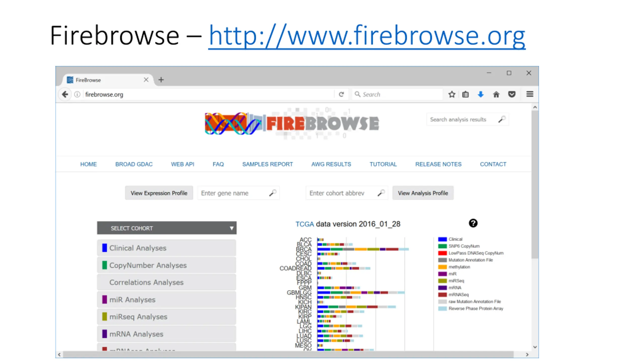The width and height of the screenshot is (644, 362).
Task: Click the GBMLGG bar in the chart
Action: coord(361,293)
